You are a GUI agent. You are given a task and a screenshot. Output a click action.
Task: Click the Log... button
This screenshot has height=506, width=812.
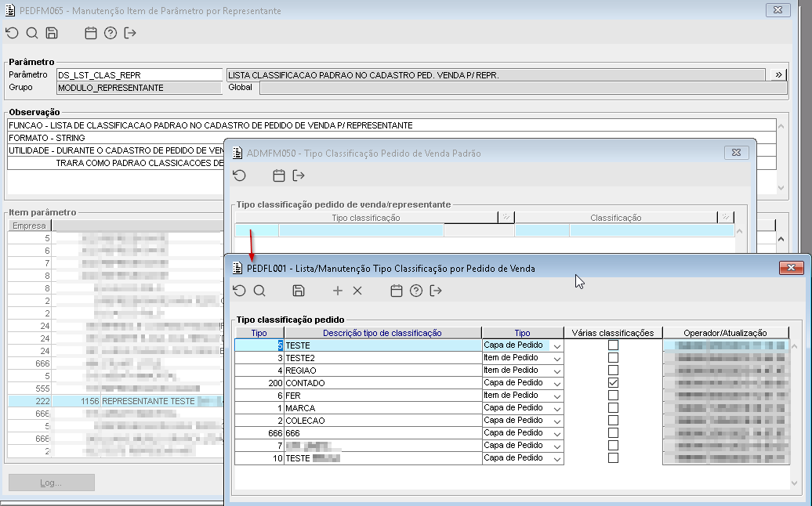tap(51, 483)
